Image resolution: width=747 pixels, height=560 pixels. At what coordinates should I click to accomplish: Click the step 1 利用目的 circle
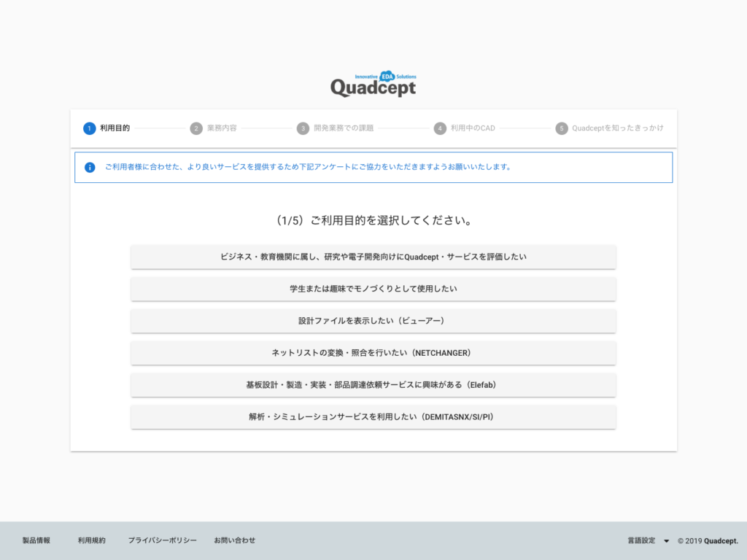click(x=88, y=128)
